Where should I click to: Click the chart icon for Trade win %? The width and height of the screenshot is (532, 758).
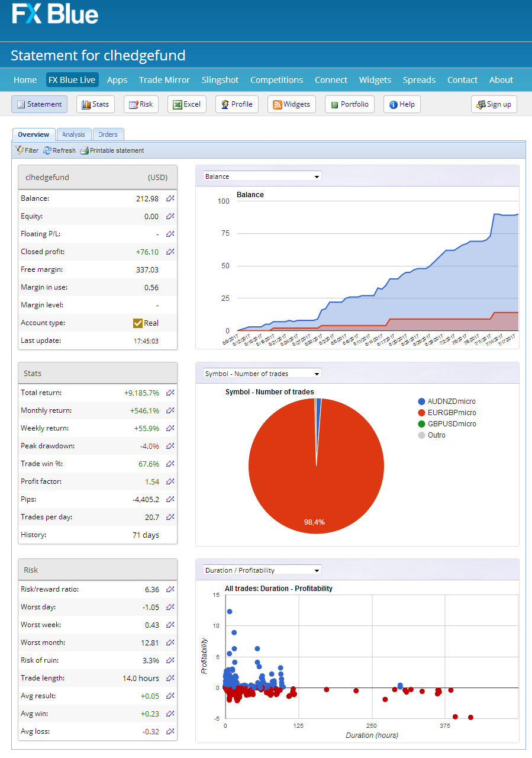pyautogui.click(x=170, y=464)
